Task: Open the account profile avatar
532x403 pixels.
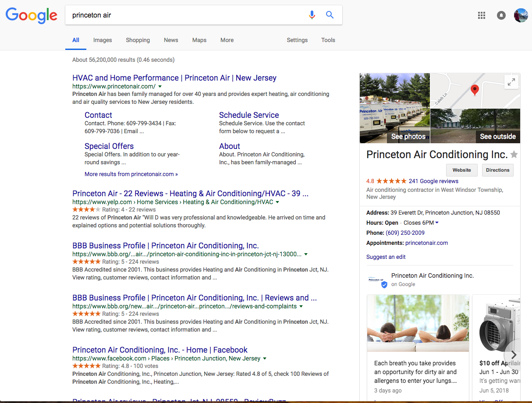Action: (x=521, y=15)
